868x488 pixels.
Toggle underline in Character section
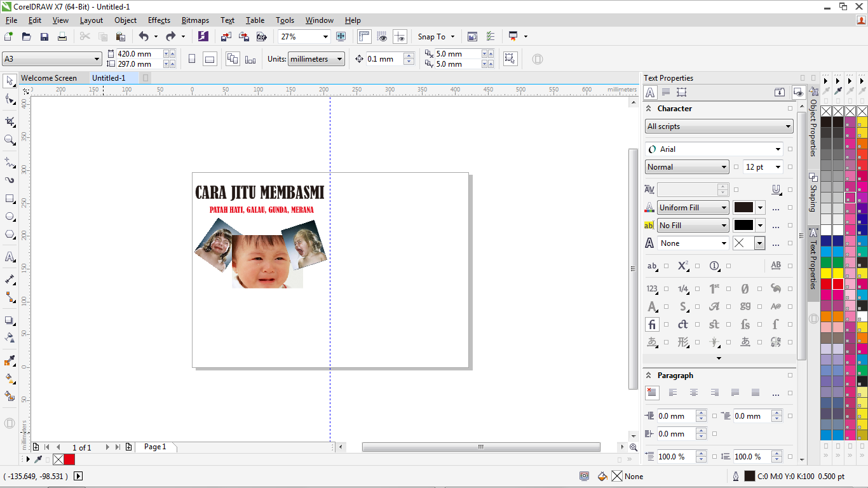click(776, 189)
